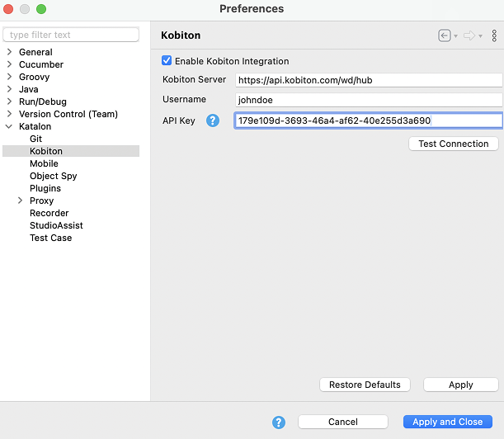Click the Kobiton Server URL field

pyautogui.click(x=369, y=80)
